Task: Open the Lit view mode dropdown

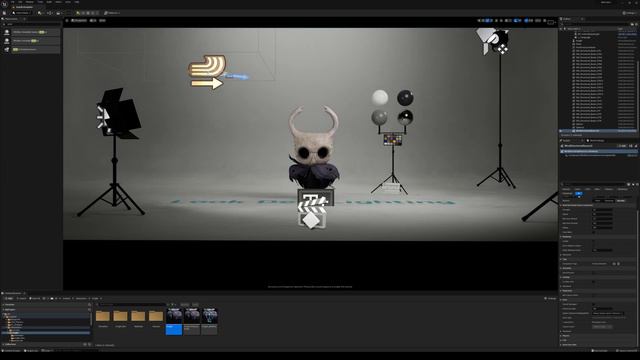Action: (x=93, y=20)
